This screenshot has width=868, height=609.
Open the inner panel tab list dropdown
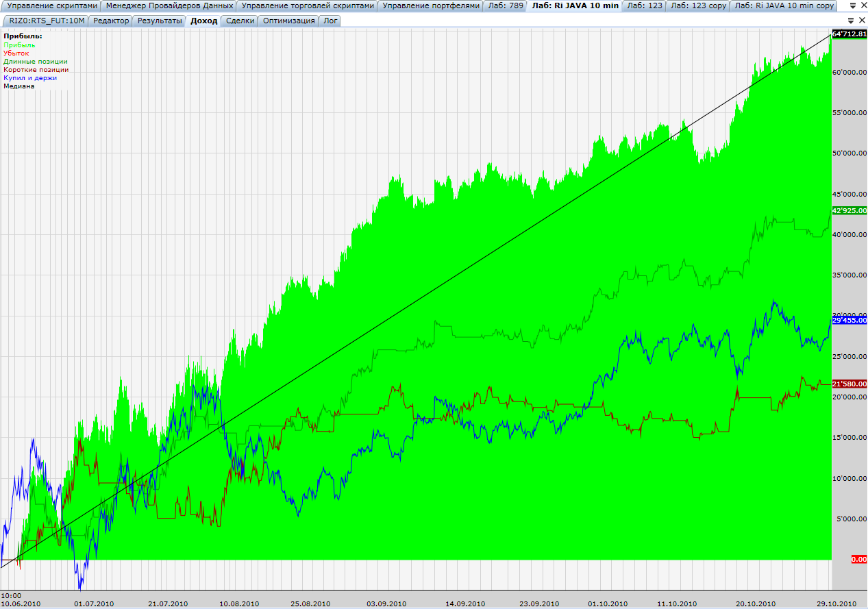pos(852,21)
